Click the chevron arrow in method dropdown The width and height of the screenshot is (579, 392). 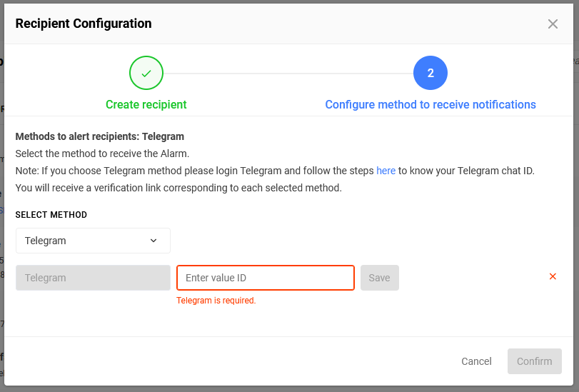tap(153, 241)
